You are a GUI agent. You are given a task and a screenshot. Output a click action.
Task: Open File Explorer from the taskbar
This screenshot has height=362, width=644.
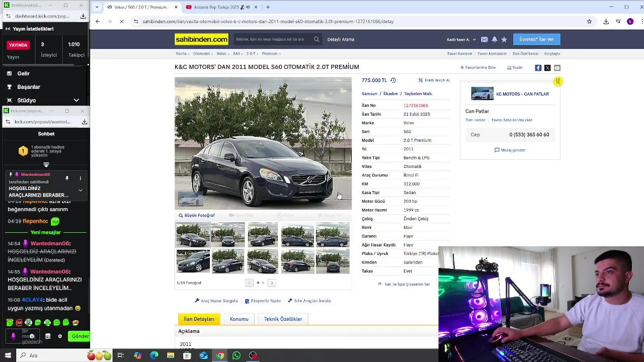(x=171, y=355)
